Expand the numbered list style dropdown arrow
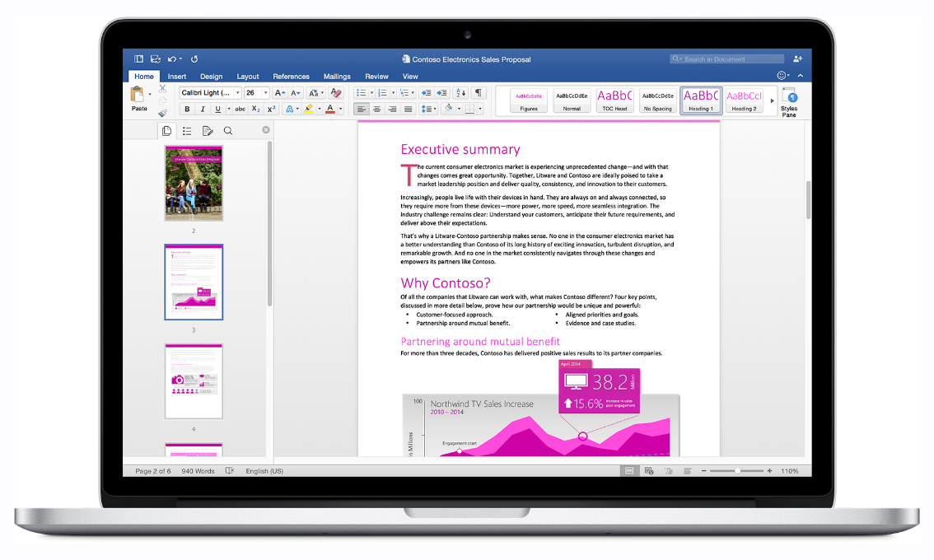The height and width of the screenshot is (560, 934). pos(393,93)
